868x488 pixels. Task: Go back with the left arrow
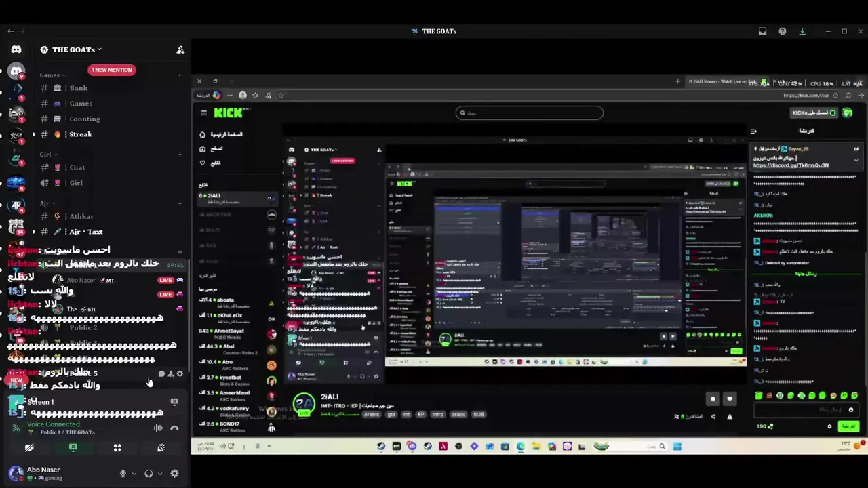[x=11, y=31]
